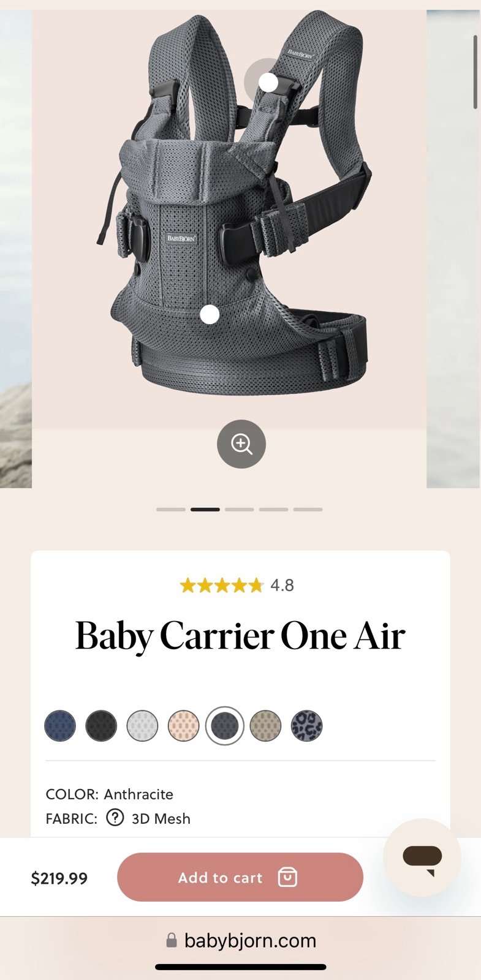Viewport: 481px width, 980px height.
Task: Tap the lower hotspot dot on carrier front
Action: click(x=210, y=314)
